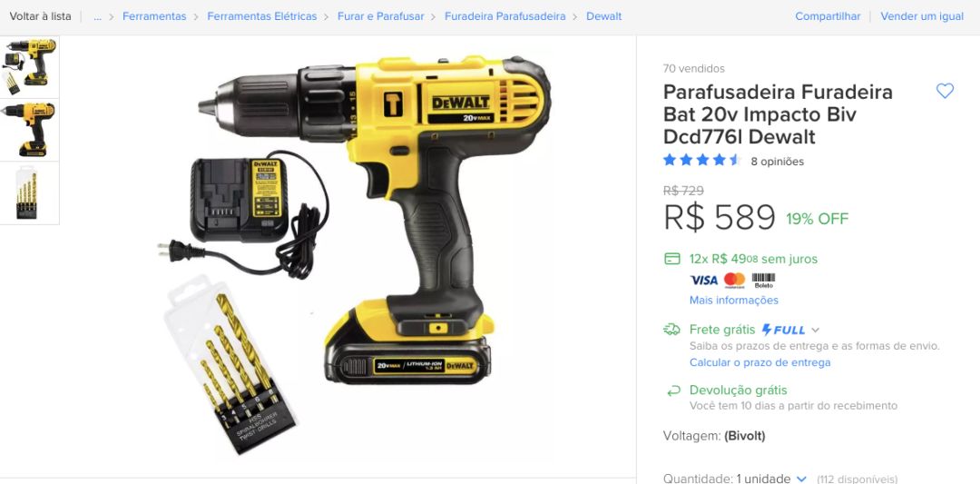Click the FULL lightning bolt badge
The height and width of the screenshot is (484, 980).
[x=783, y=330]
